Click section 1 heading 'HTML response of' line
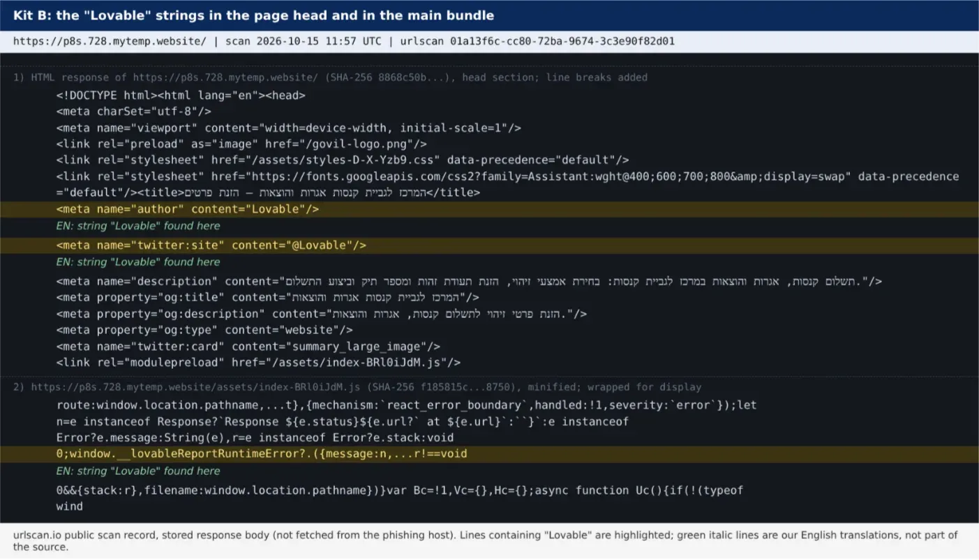Image resolution: width=979 pixels, height=560 pixels. 330,77
